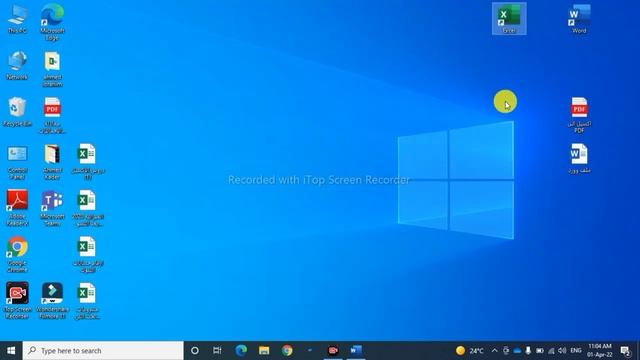Open Cortana from the taskbar circle icon
This screenshot has width=640, height=360.
tap(195, 351)
